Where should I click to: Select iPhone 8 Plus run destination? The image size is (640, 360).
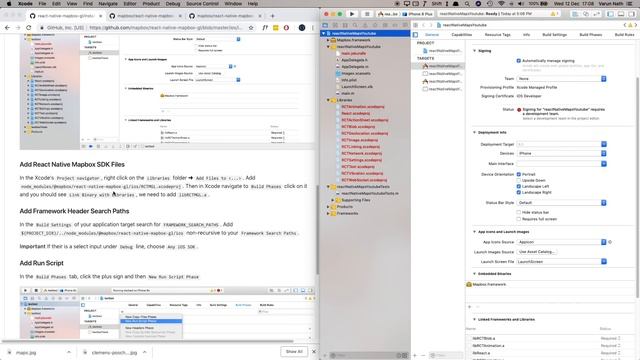click(418, 14)
